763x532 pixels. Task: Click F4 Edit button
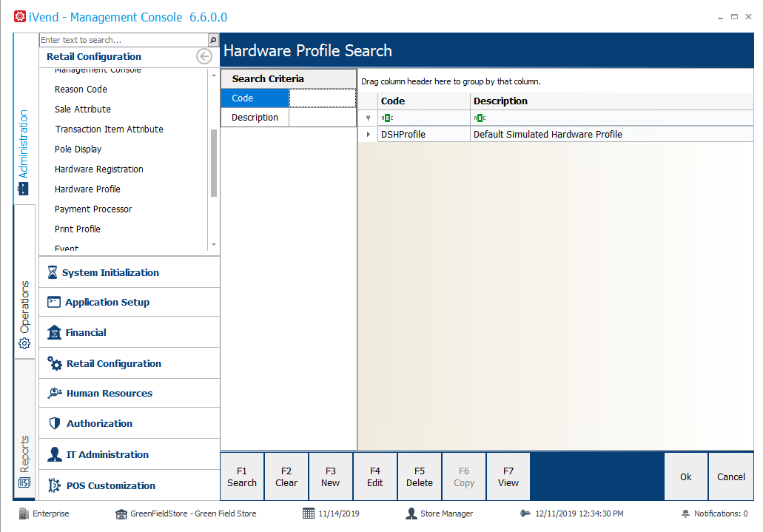point(374,477)
